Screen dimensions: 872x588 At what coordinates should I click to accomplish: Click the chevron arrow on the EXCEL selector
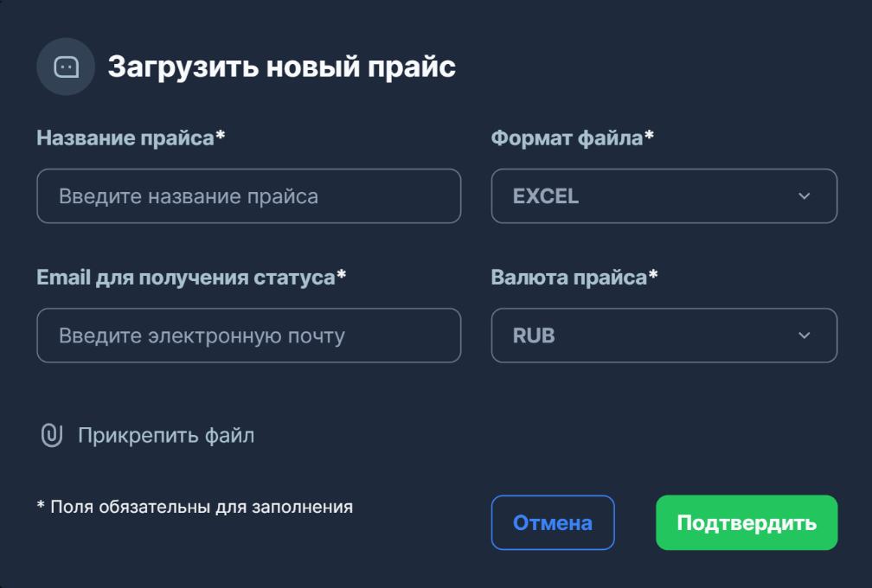(805, 196)
